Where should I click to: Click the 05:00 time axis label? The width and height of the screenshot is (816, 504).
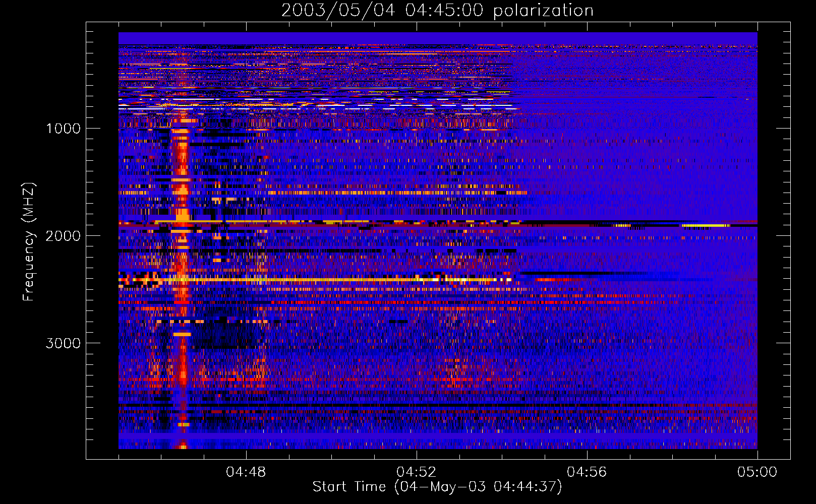point(757,472)
